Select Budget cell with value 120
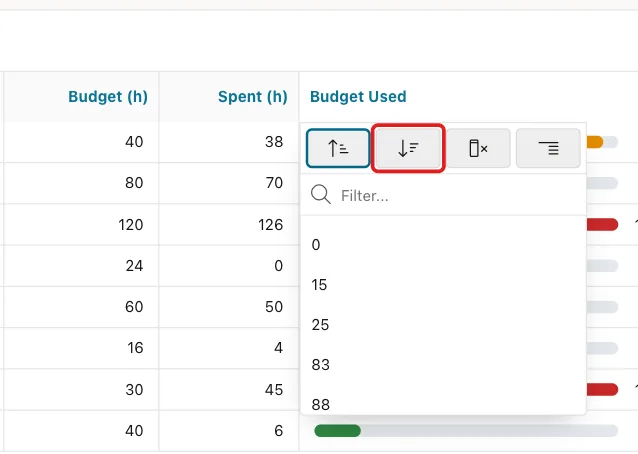The height and width of the screenshot is (454, 638). [81, 225]
